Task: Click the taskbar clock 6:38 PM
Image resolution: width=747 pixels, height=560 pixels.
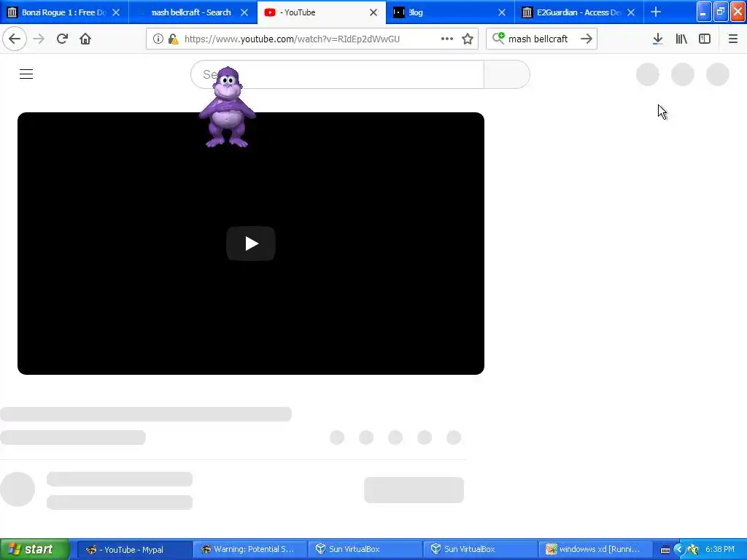Action: [x=720, y=549]
